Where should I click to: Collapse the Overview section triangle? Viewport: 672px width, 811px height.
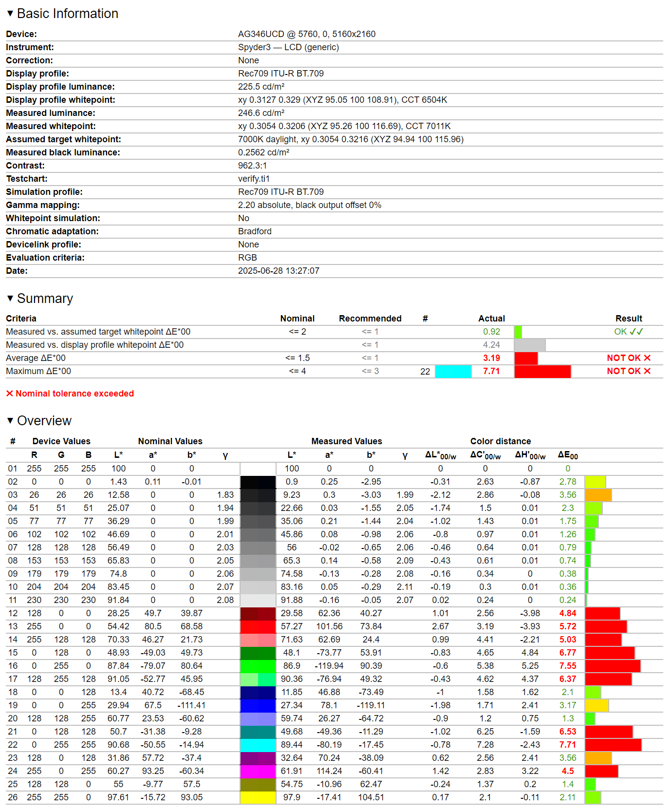10,420
